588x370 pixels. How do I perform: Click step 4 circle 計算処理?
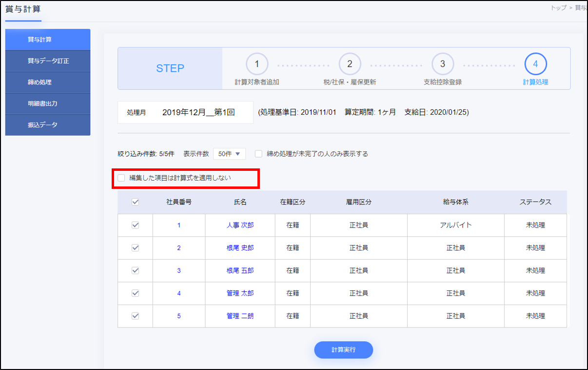click(x=535, y=64)
